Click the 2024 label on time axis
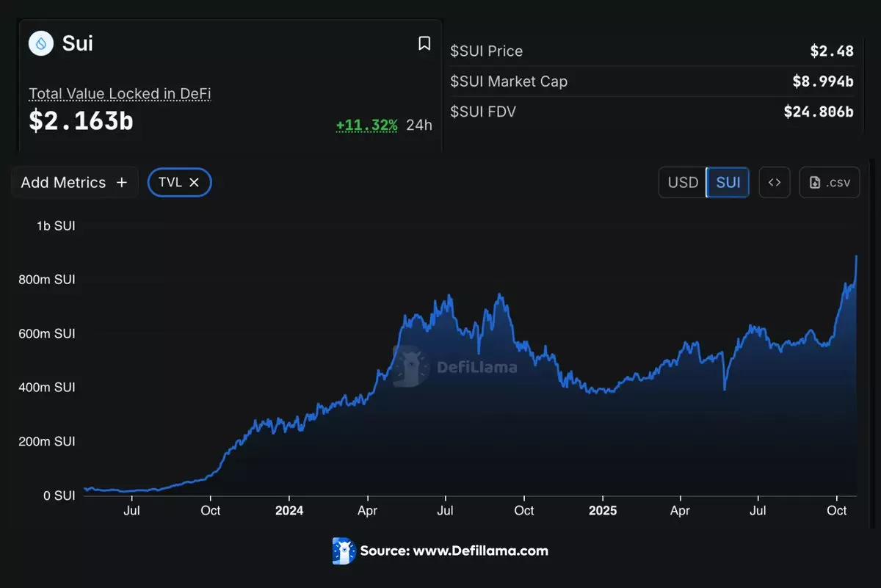 point(289,510)
